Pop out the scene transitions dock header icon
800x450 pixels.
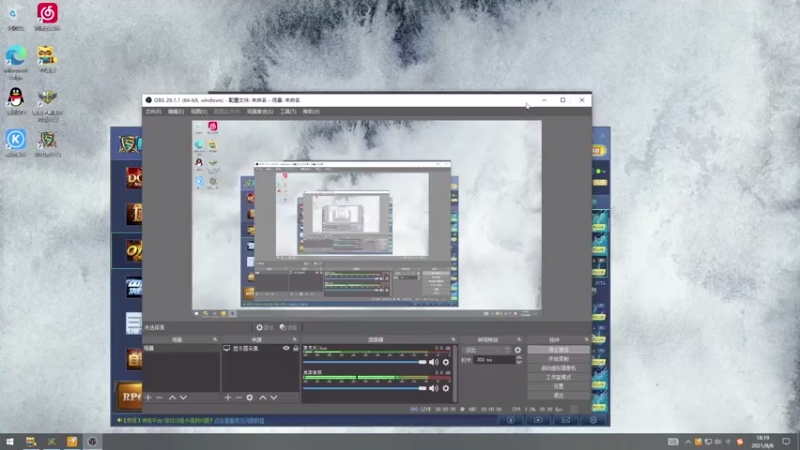[519, 339]
